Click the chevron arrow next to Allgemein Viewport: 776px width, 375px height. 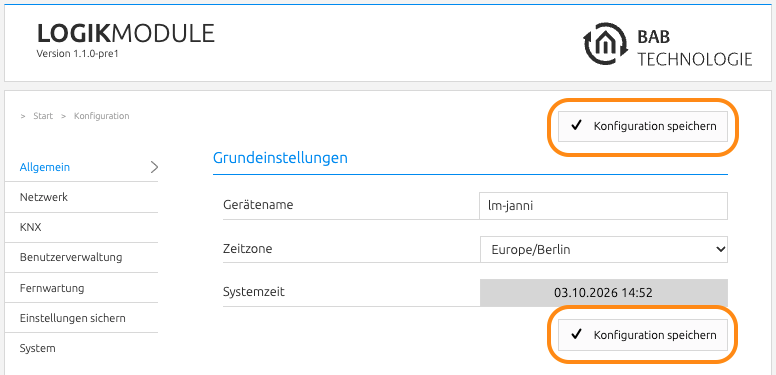click(x=154, y=167)
